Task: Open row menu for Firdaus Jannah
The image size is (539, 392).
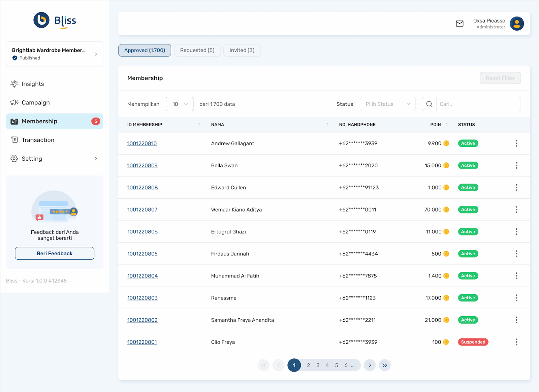Action: pyautogui.click(x=516, y=254)
